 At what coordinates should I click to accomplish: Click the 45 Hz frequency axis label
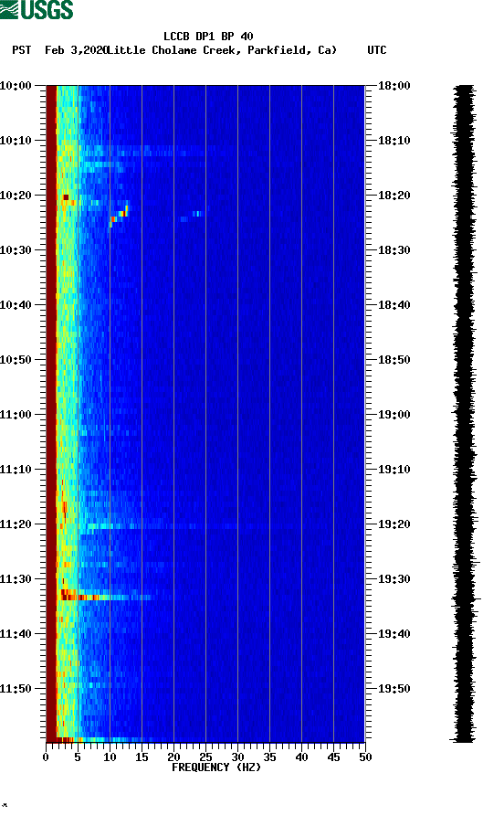tap(333, 757)
